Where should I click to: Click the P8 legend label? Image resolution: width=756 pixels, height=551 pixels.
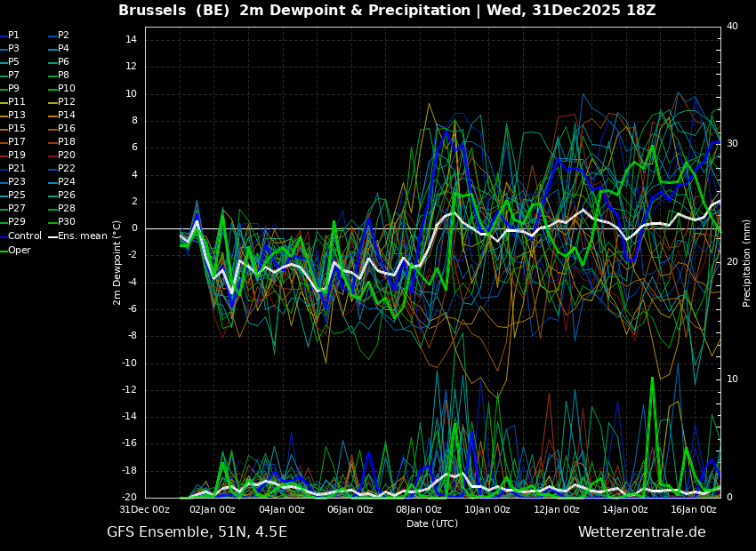[x=64, y=76]
